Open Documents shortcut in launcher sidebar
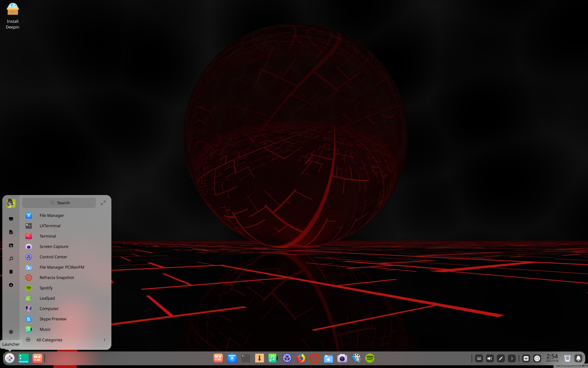 (11, 232)
